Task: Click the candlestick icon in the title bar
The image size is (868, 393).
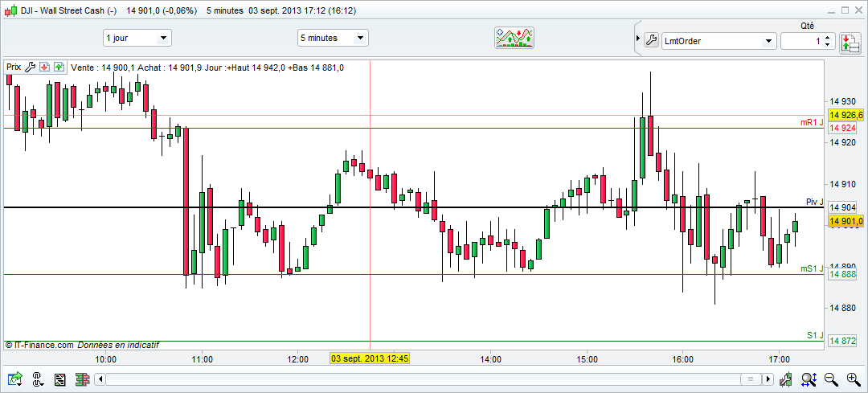Action: click(x=11, y=10)
